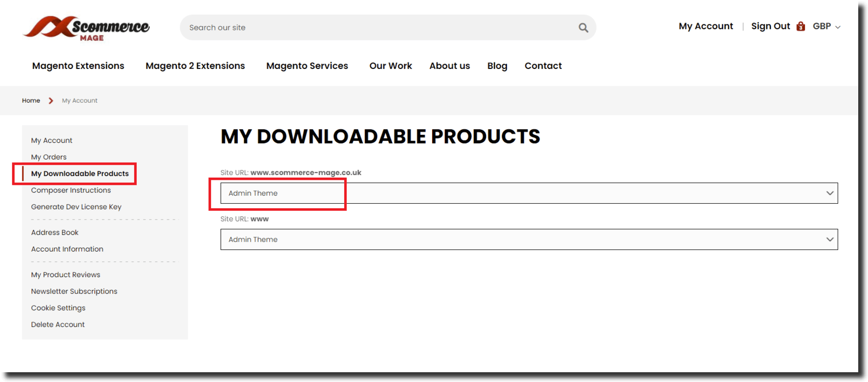
Task: Click the breadcrumb chevron arrow icon
Action: pyautogui.click(x=51, y=101)
